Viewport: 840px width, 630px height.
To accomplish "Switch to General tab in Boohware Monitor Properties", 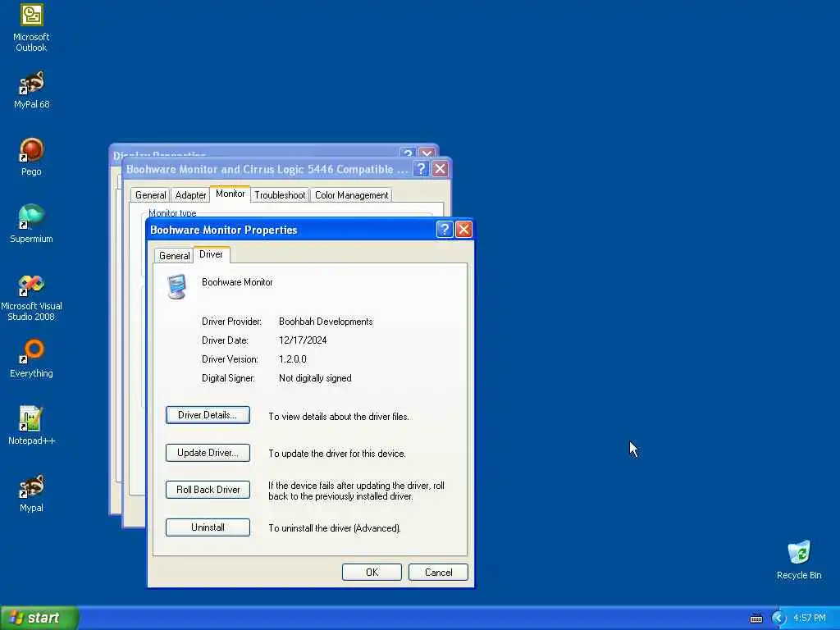I will click(174, 256).
